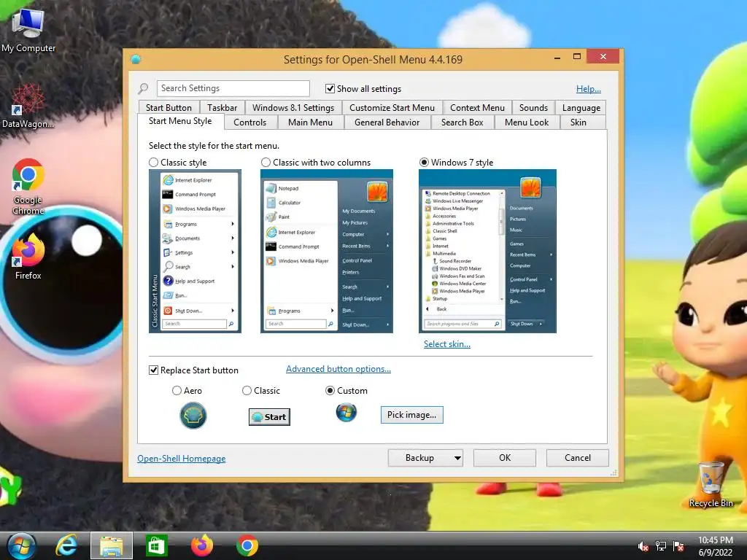The width and height of the screenshot is (747, 560).
Task: Click the Classic Start button image
Action: tap(269, 416)
